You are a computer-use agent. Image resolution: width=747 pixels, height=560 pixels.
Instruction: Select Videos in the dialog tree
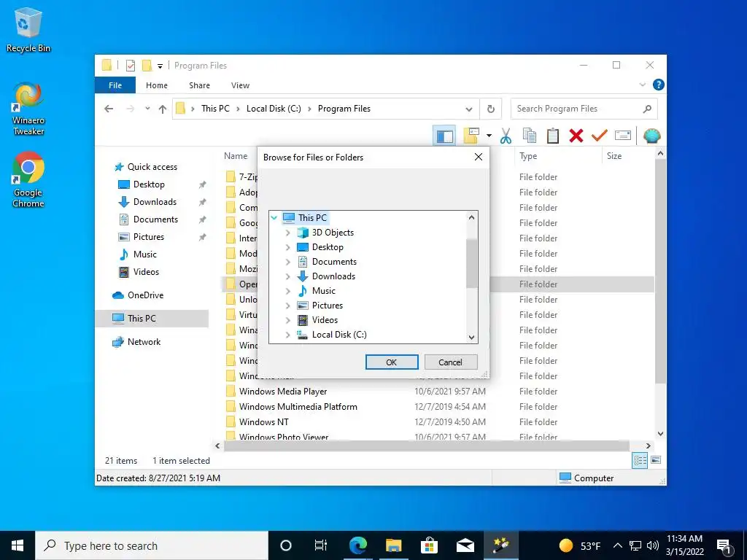325,320
